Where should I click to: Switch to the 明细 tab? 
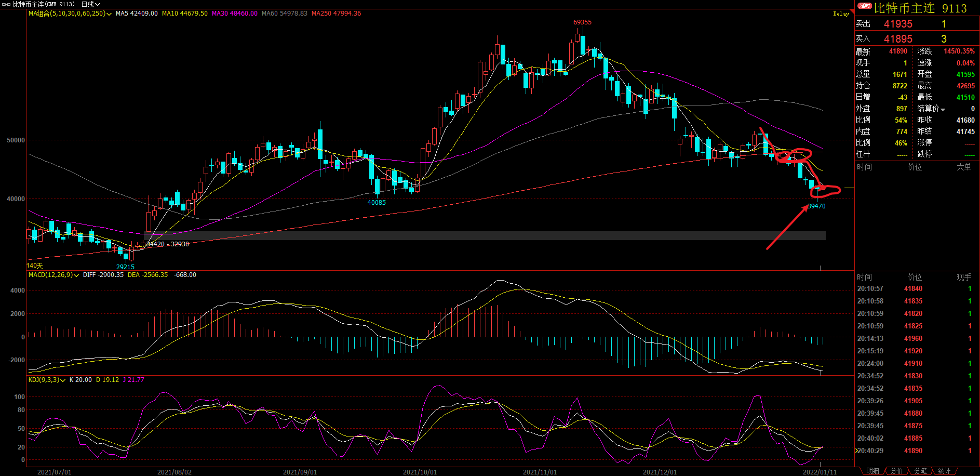pos(872,471)
